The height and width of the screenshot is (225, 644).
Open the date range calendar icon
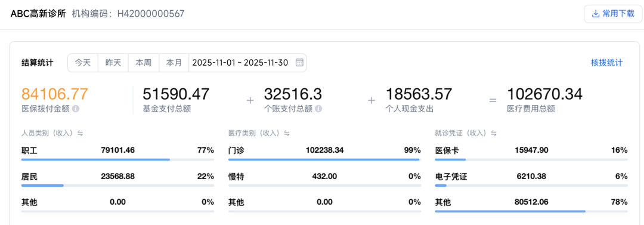[300, 63]
